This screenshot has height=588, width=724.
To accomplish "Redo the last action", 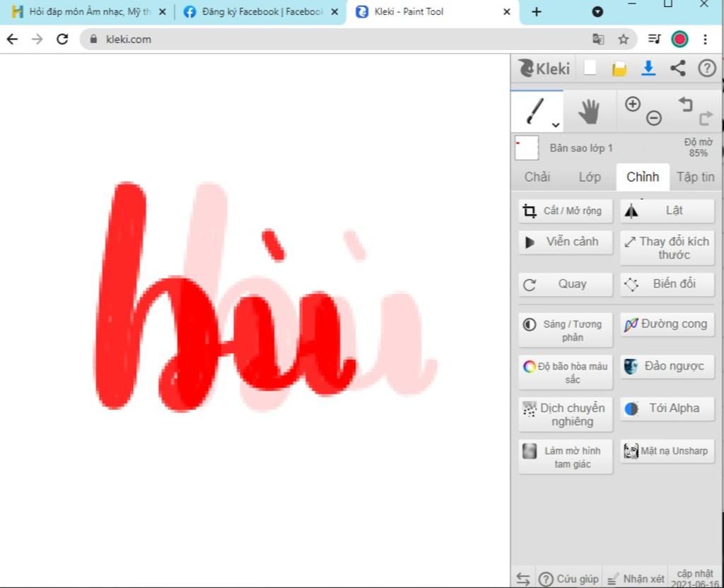I will (706, 118).
